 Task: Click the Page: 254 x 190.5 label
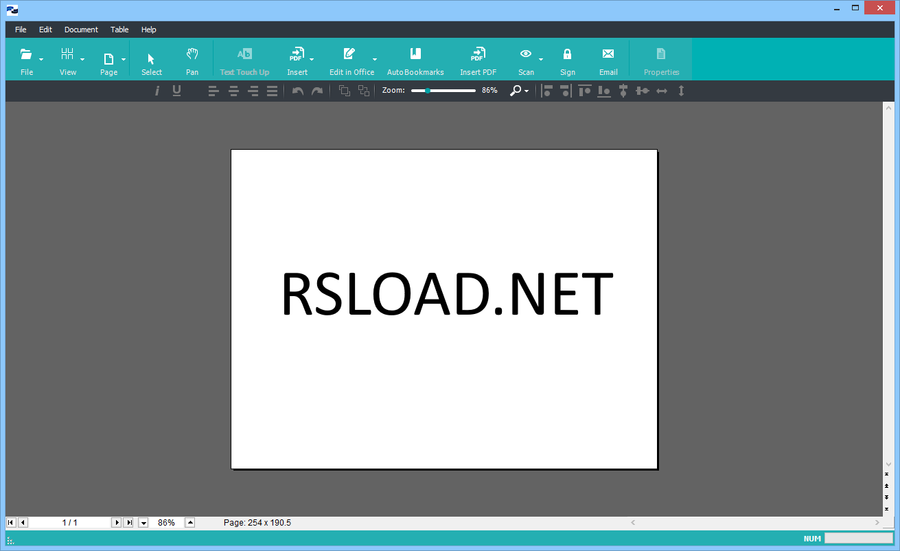[257, 523]
